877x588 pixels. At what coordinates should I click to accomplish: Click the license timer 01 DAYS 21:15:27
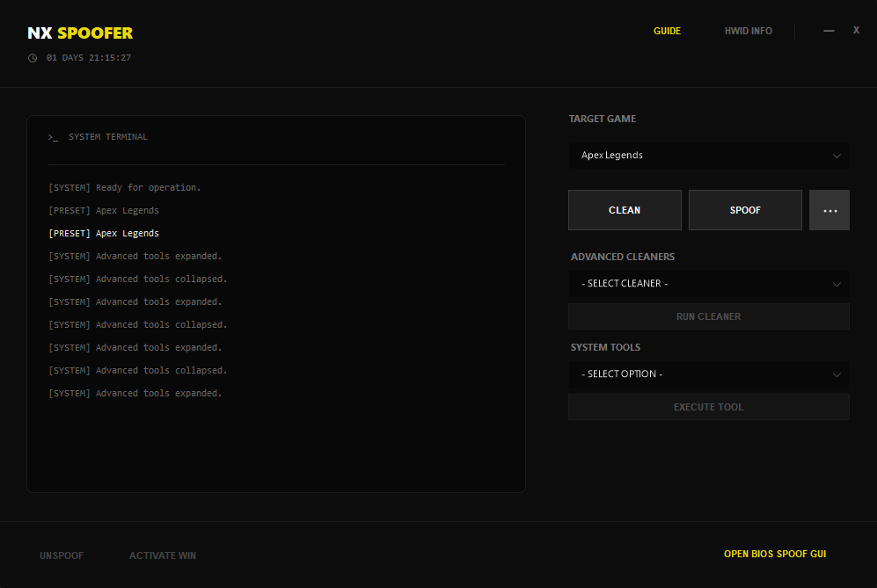click(88, 58)
